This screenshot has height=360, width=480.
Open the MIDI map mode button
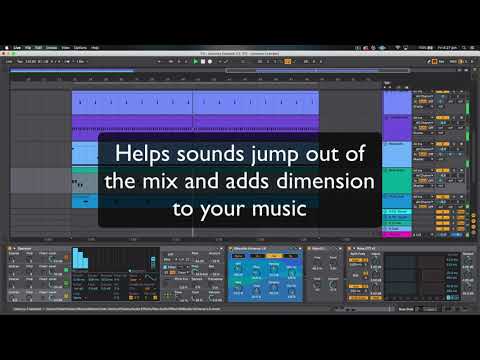453,61
